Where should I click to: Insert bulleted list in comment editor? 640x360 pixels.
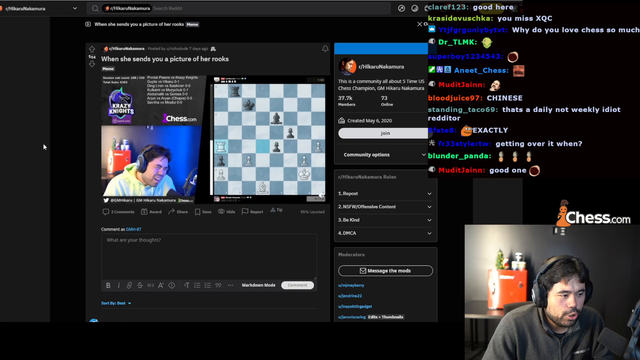pos(197,285)
